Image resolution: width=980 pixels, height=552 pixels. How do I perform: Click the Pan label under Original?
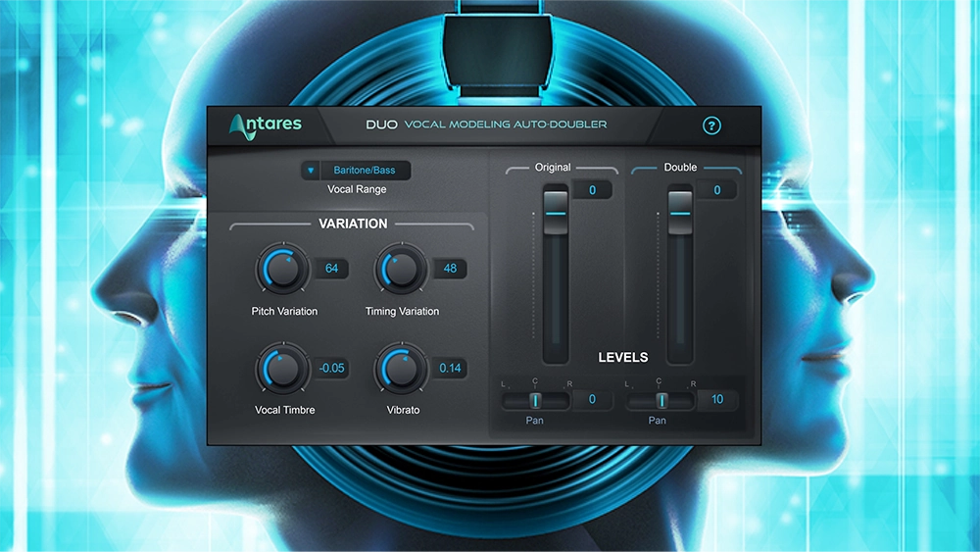pyautogui.click(x=534, y=421)
